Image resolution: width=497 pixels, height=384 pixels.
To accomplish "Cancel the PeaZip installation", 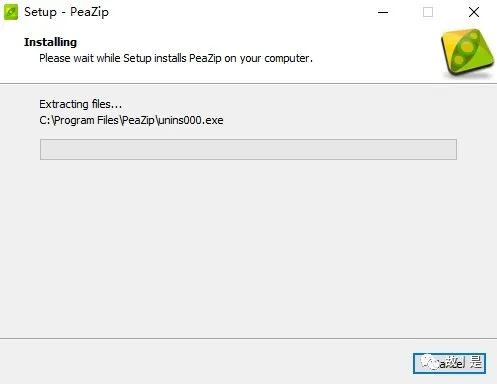I will pos(449,363).
